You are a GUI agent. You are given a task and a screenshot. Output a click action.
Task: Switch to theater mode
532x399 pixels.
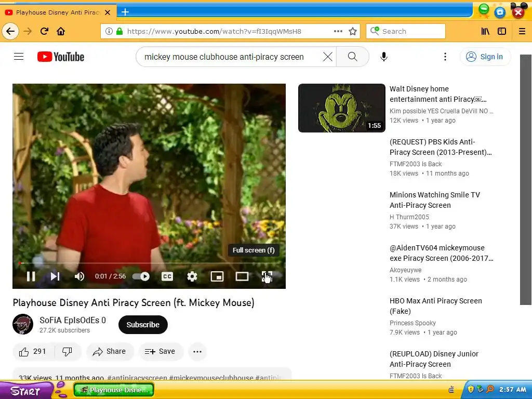point(242,276)
